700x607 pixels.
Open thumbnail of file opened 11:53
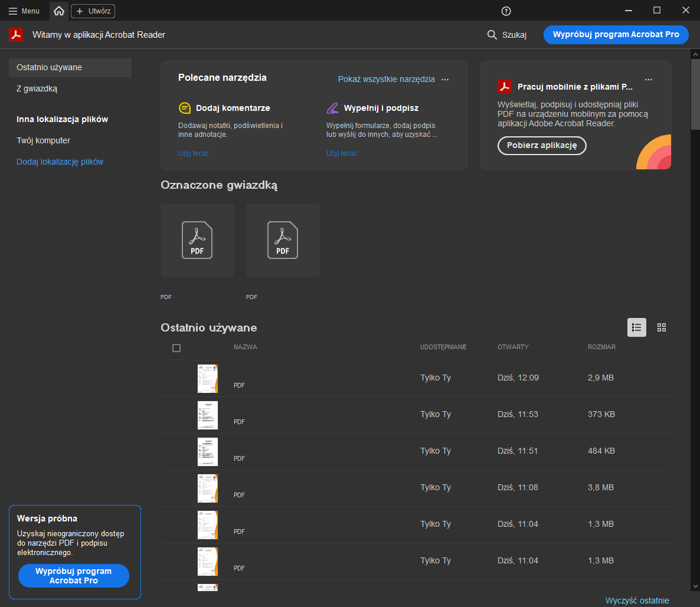coord(208,415)
